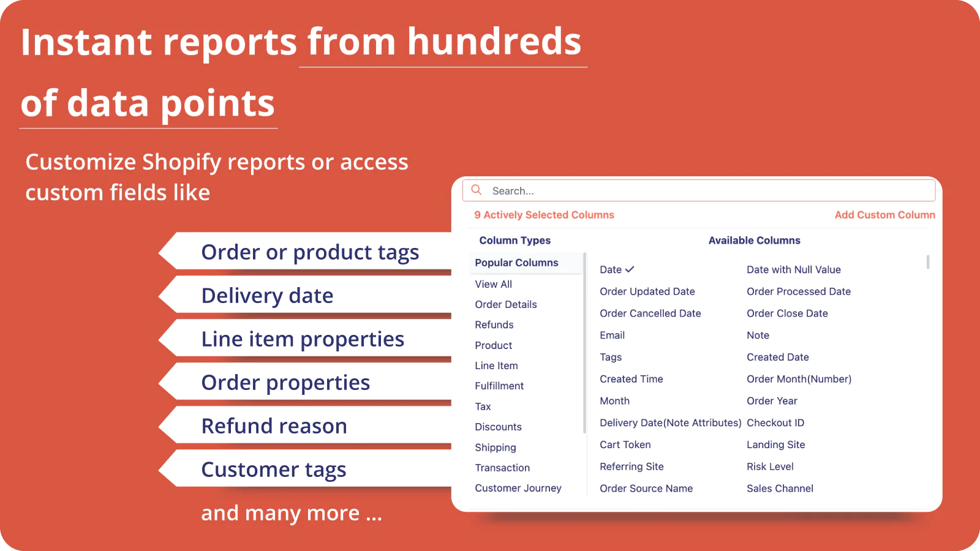This screenshot has width=980, height=551.
Task: Add Referring Site column
Action: [x=631, y=467]
